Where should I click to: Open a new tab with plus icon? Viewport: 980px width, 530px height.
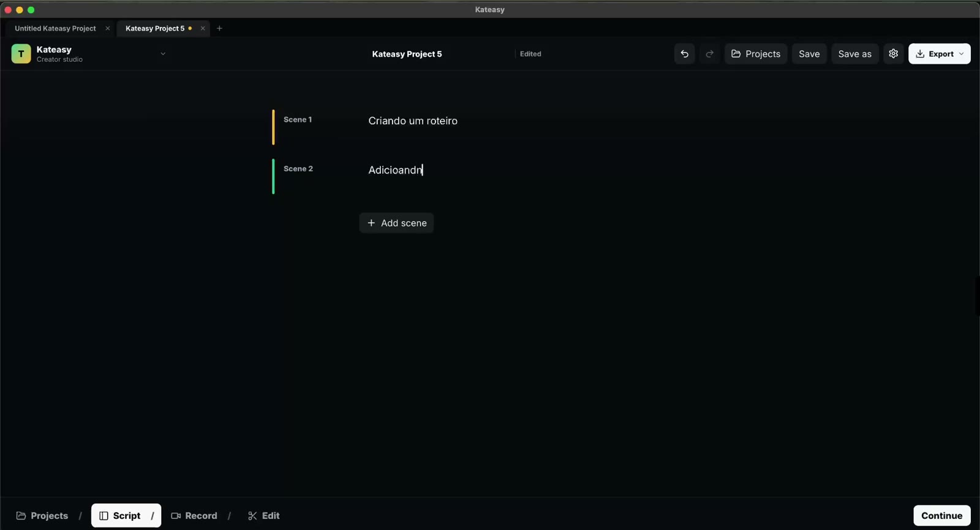coord(219,28)
